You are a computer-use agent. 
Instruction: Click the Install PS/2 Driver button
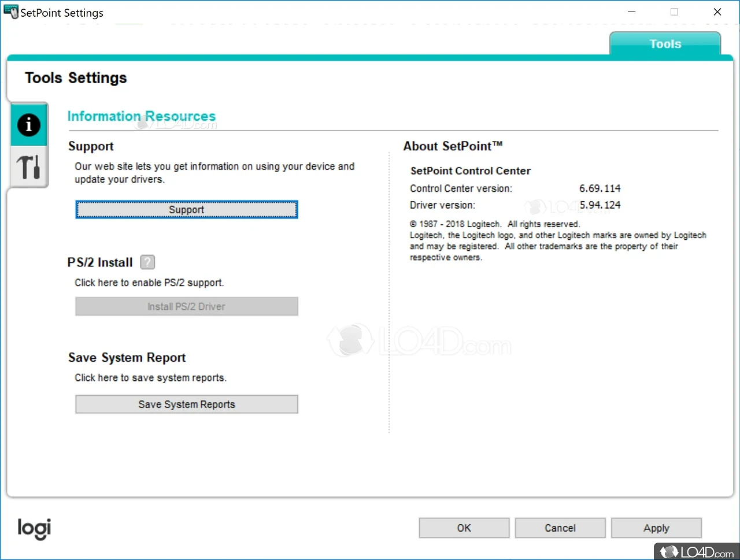tap(187, 307)
